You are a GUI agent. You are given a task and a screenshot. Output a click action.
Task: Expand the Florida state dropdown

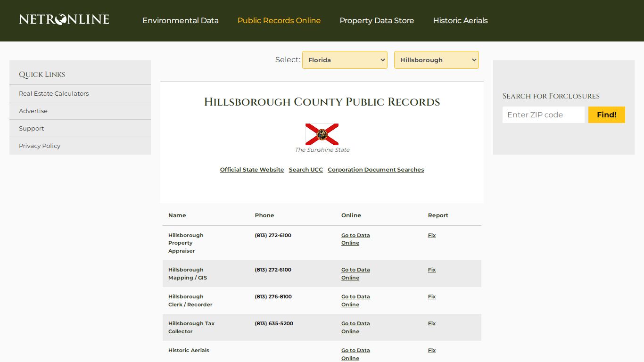point(345,60)
